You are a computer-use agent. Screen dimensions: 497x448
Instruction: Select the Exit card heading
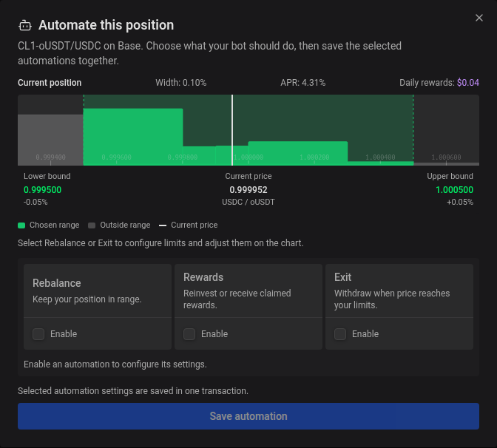click(342, 277)
